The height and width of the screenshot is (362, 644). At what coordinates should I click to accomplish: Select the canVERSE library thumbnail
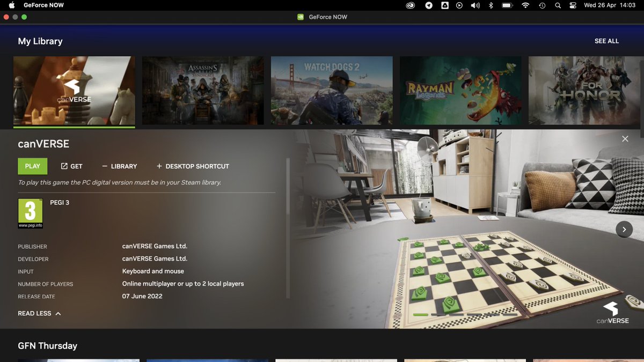pyautogui.click(x=74, y=91)
